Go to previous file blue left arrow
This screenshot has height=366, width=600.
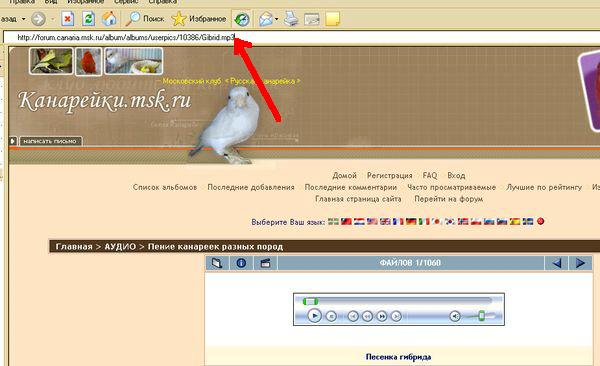[x=557, y=263]
